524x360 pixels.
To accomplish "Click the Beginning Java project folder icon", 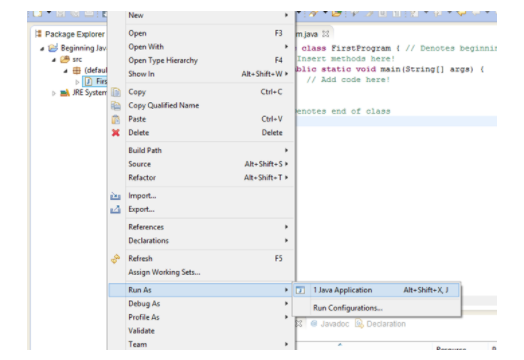I will point(53,48).
